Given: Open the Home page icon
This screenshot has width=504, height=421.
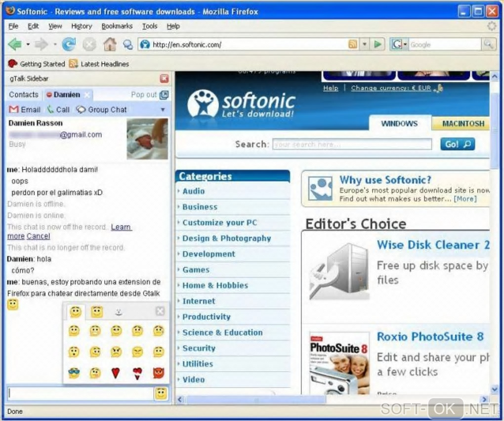Looking at the screenshot, I should (x=110, y=44).
